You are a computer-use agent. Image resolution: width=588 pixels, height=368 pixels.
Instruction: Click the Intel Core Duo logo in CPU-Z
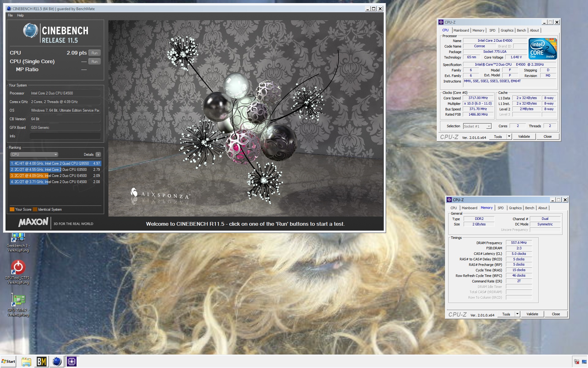pyautogui.click(x=542, y=49)
